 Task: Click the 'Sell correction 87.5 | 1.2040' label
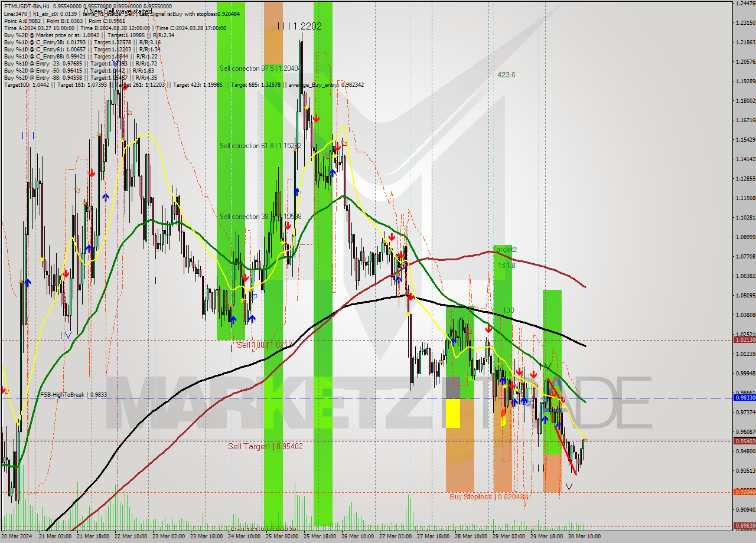[x=260, y=68]
